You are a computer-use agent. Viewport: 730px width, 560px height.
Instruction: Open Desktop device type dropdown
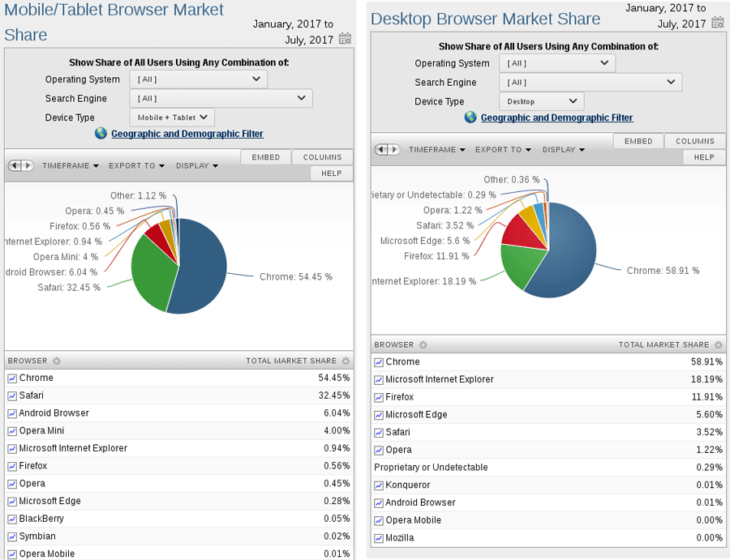[542, 101]
